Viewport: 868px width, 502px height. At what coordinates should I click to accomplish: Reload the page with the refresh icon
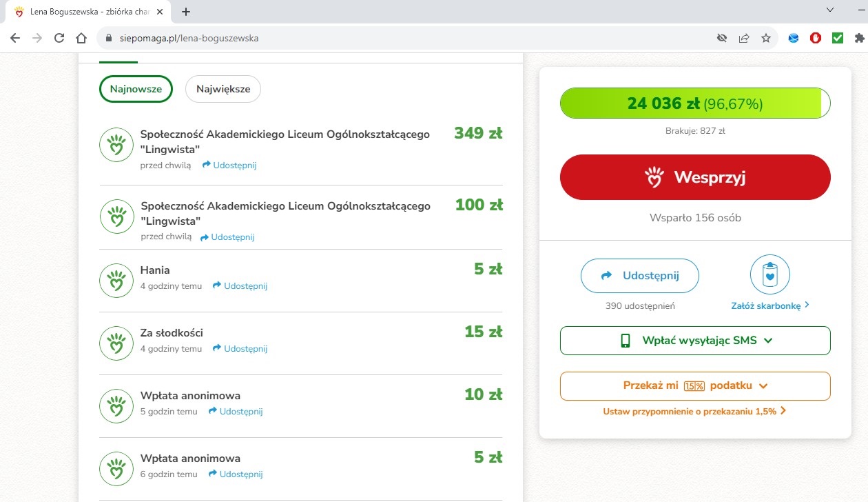59,39
